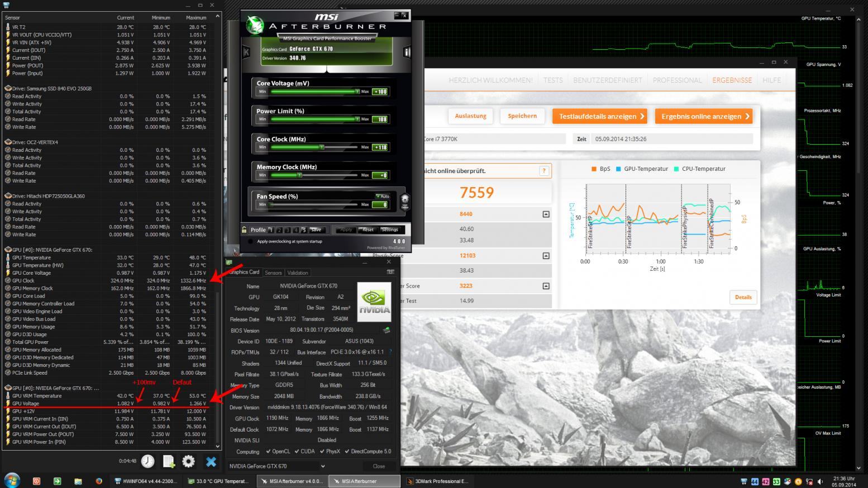Click the User Define fan button
Screen dimensions: 868x488
click(x=405, y=201)
